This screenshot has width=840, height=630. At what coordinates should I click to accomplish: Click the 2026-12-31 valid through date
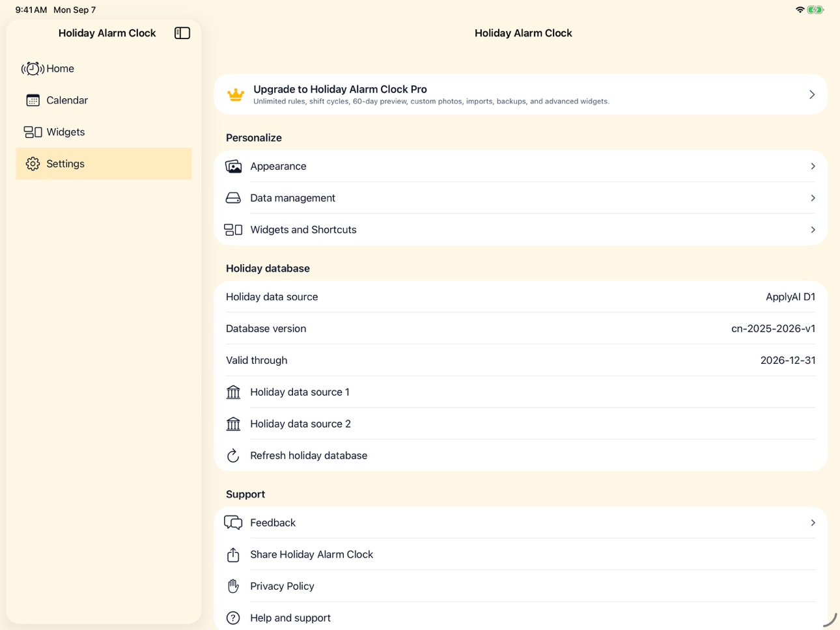[788, 361]
